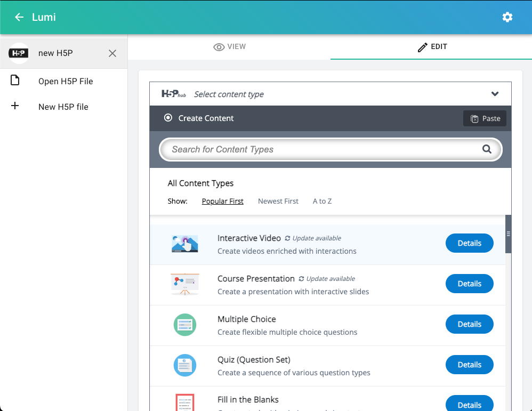Click the Paste button
532x411 pixels.
click(x=485, y=118)
